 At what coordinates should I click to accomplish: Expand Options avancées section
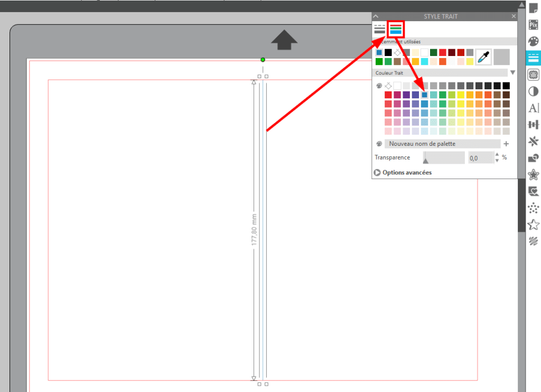[403, 172]
